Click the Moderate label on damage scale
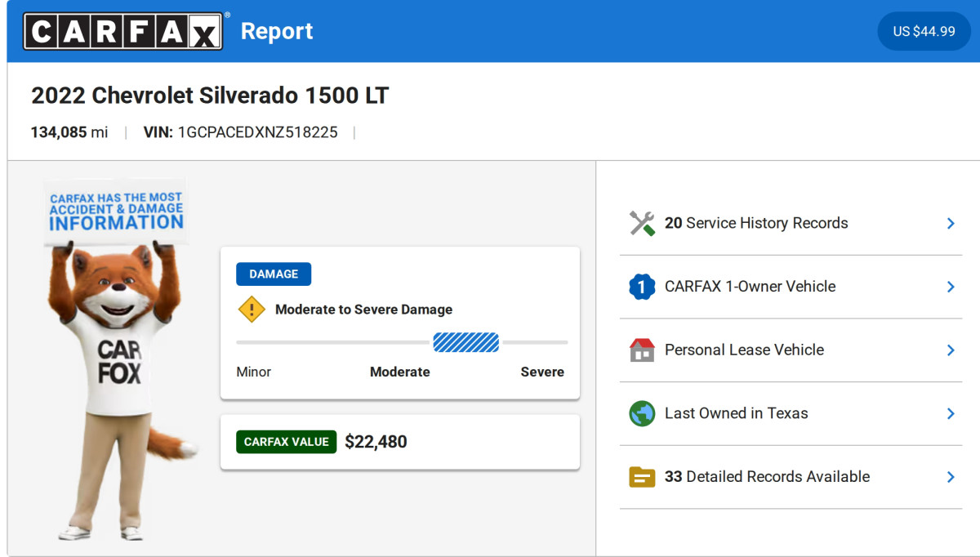This screenshot has height=557, width=980. coord(399,372)
